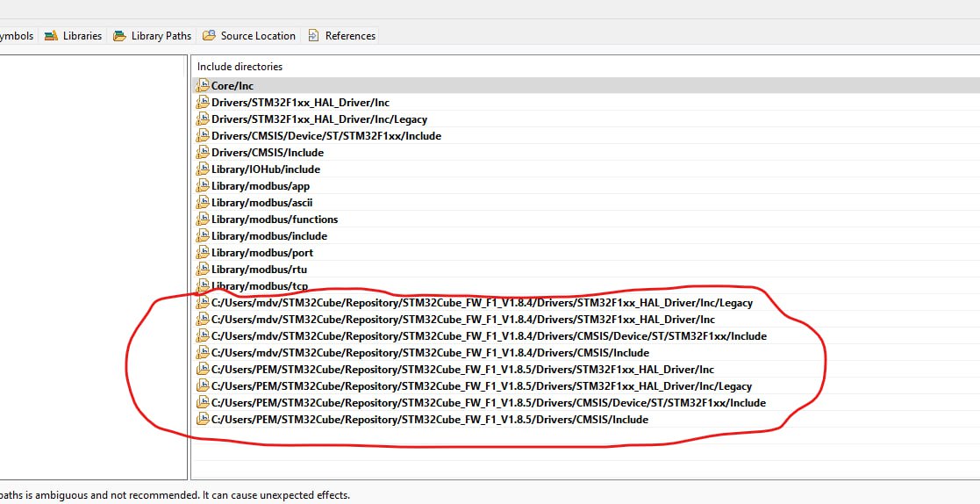Click the References tab document icon
This screenshot has height=504, width=980.
[x=313, y=36]
